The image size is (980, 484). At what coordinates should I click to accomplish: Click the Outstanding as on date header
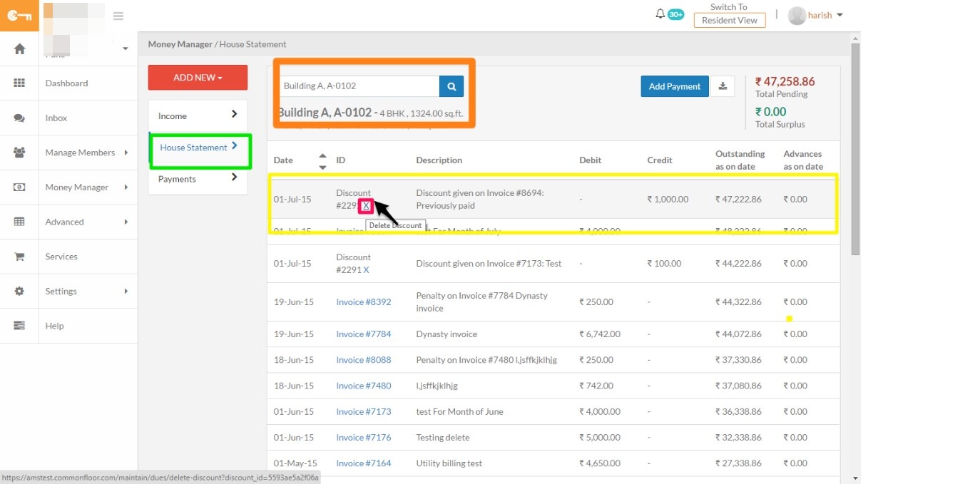tap(740, 160)
